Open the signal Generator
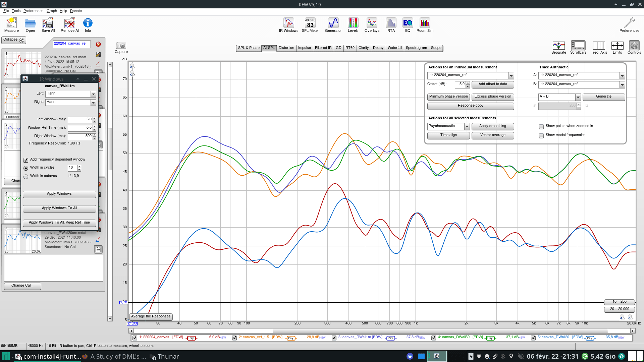This screenshot has width=644, height=362. pyautogui.click(x=333, y=25)
